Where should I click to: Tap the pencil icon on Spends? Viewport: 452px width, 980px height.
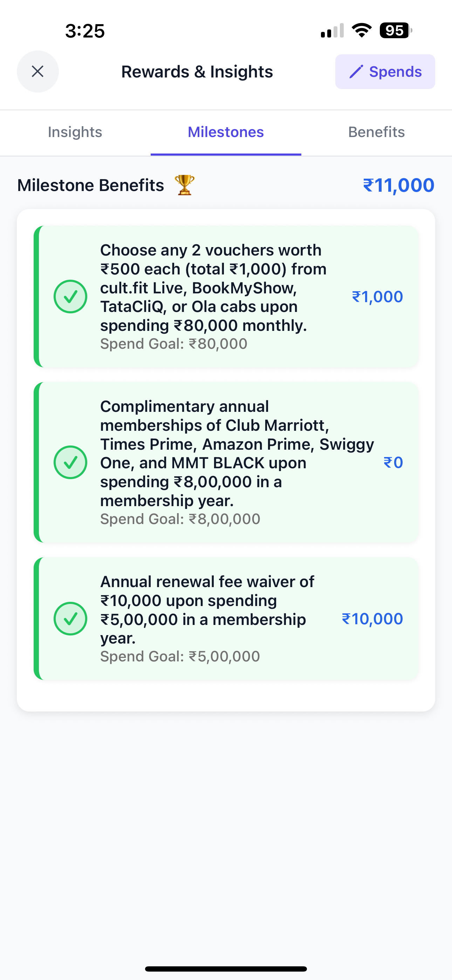[356, 72]
